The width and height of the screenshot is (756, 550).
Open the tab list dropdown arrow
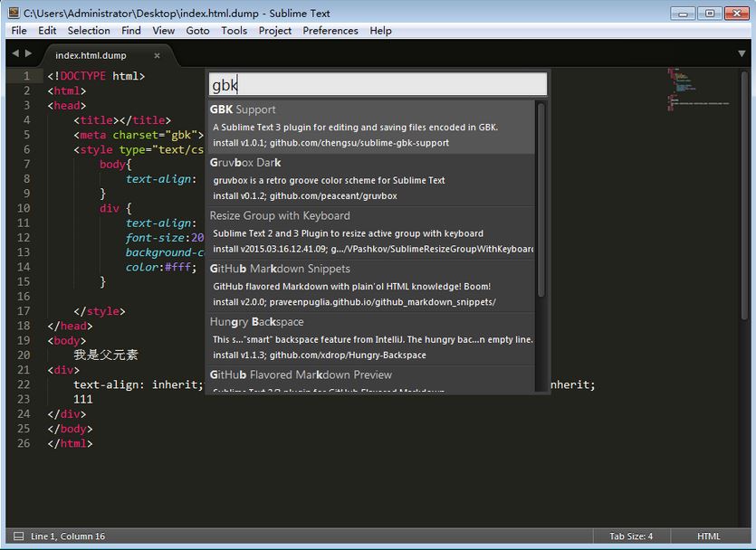pos(742,53)
